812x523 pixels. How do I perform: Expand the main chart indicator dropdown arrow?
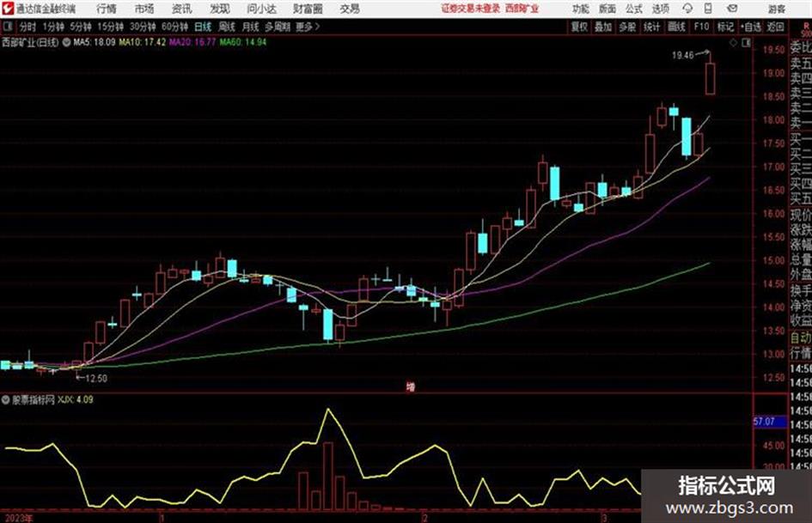(66, 42)
